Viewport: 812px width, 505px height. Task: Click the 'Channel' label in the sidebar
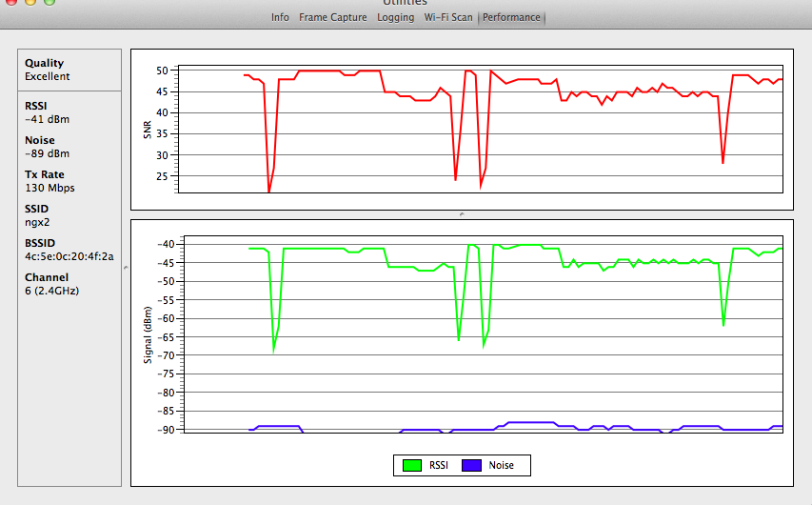[47, 277]
